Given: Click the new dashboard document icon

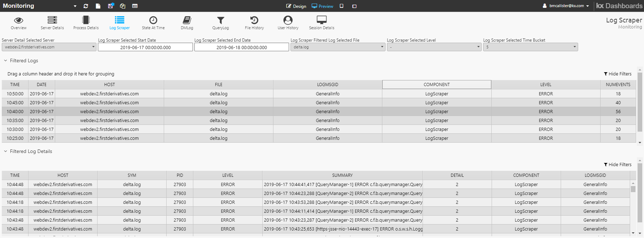Looking at the screenshot, I should [x=98, y=6].
